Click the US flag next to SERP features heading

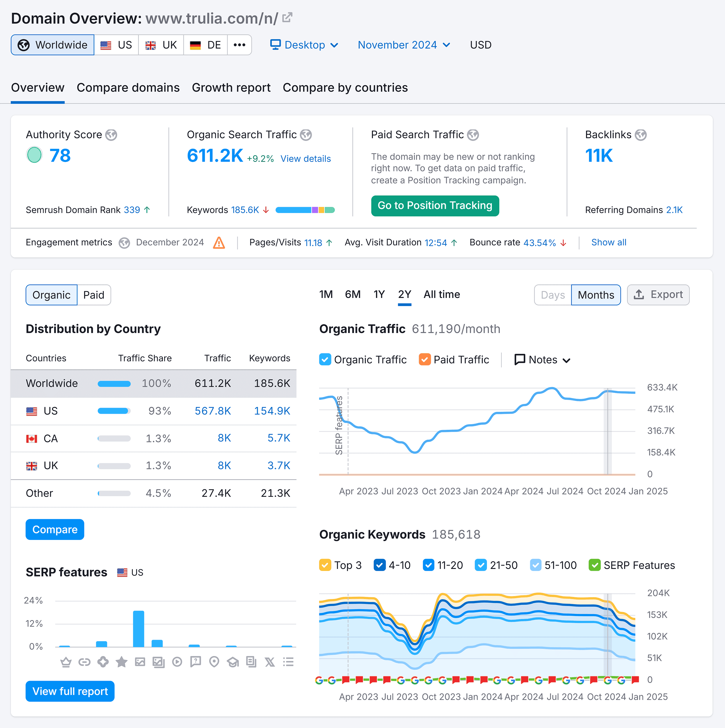click(x=122, y=572)
